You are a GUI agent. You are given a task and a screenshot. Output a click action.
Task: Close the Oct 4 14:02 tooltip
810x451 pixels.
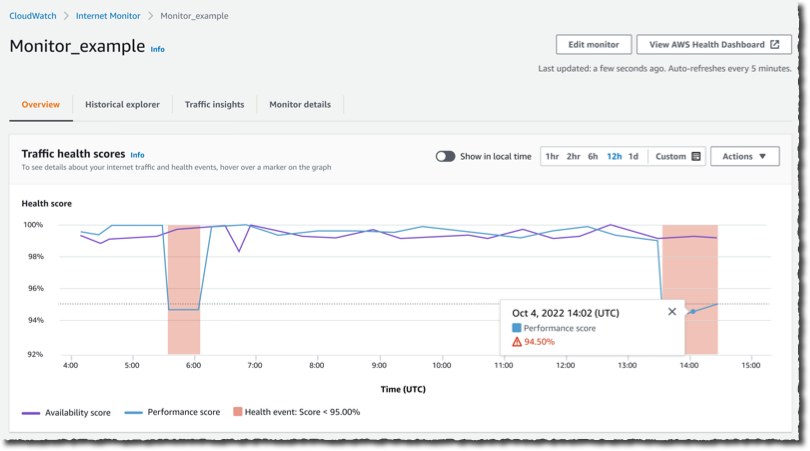(672, 312)
